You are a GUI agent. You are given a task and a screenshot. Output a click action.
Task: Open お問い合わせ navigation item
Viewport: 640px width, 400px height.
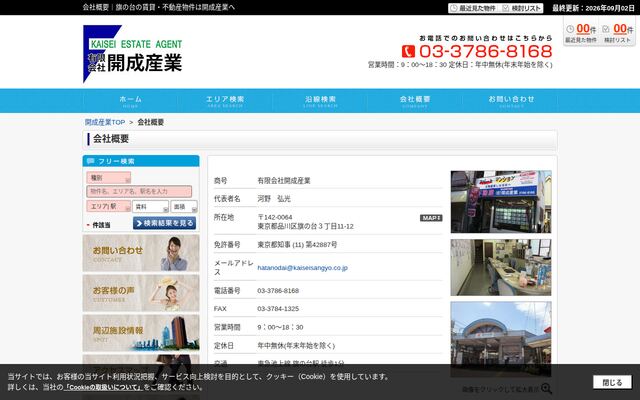[x=511, y=101]
